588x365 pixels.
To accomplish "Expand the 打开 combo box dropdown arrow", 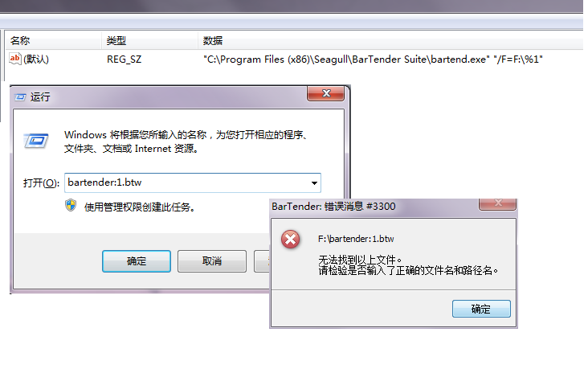I will pyautogui.click(x=314, y=183).
